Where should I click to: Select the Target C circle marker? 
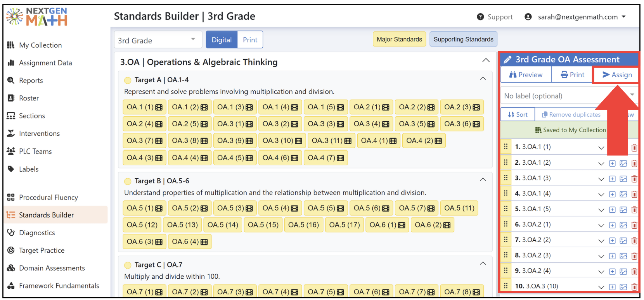(128, 265)
